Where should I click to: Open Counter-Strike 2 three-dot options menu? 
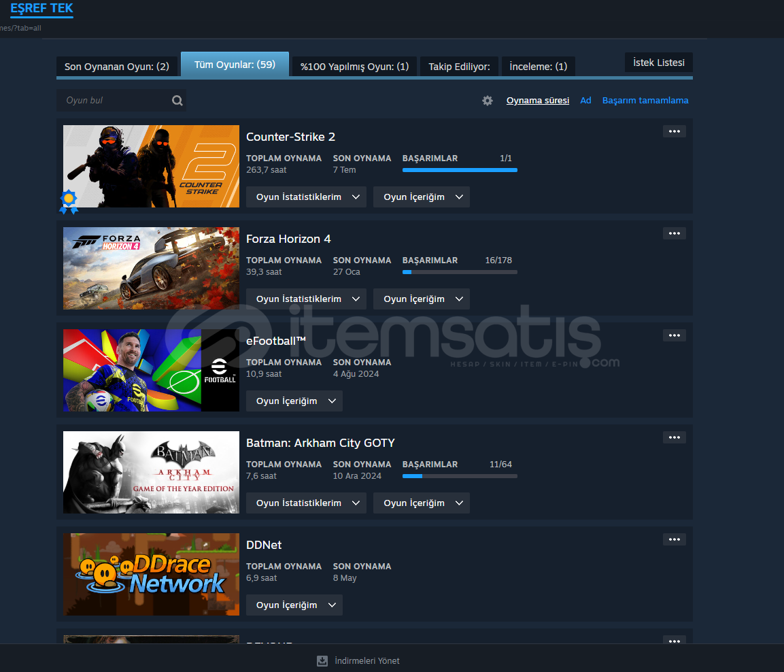pos(674,131)
